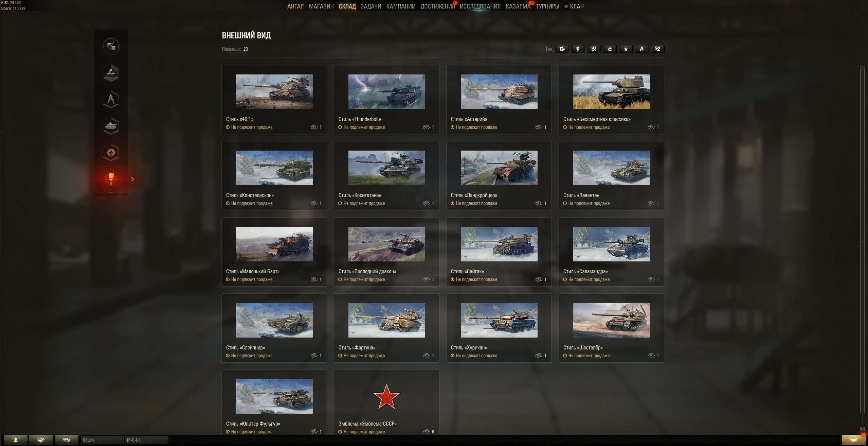Viewport: 868px width, 446px height.
Task: Select the Стиль «Саламандра» thumbnail
Action: [x=612, y=244]
